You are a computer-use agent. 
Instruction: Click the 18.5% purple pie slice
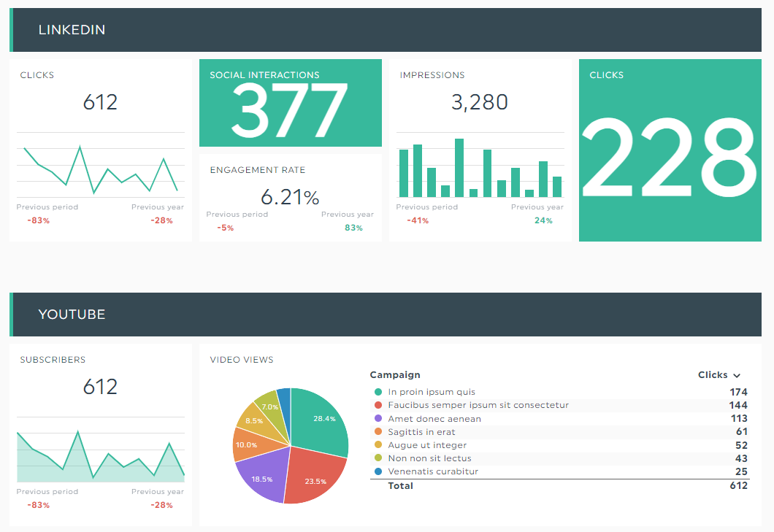point(263,477)
